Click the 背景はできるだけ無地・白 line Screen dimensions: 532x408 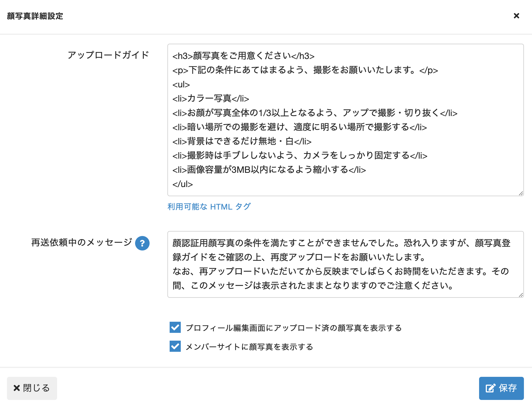pos(242,141)
